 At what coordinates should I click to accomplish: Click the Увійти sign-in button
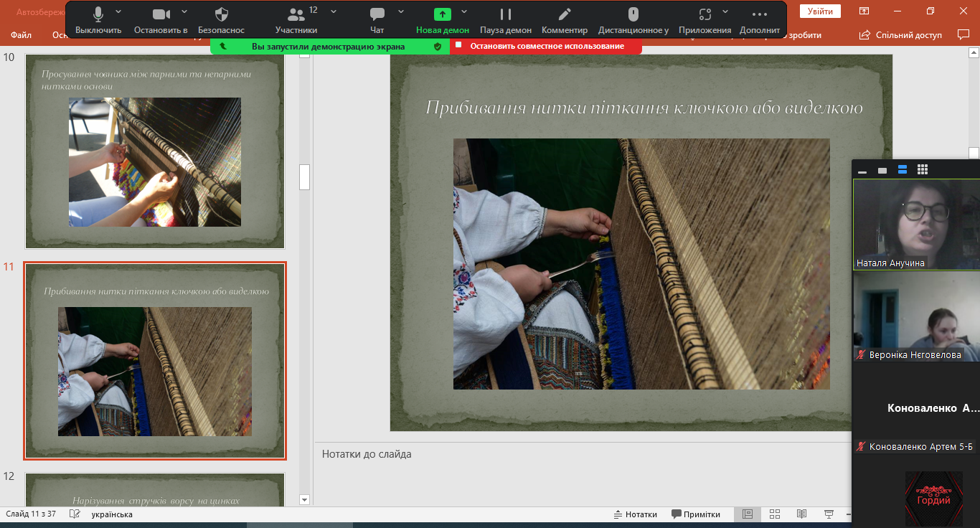[x=820, y=11]
